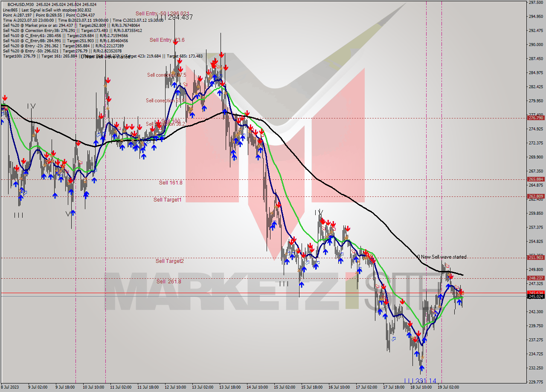
Task: Click the black 245.024 current price tag
Action: point(536,296)
